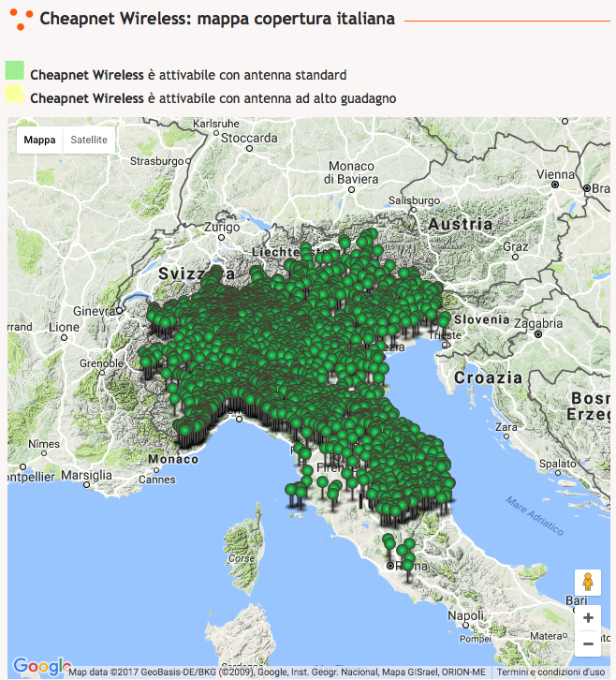
Task: Click the Trieste city label
Action: point(445,335)
